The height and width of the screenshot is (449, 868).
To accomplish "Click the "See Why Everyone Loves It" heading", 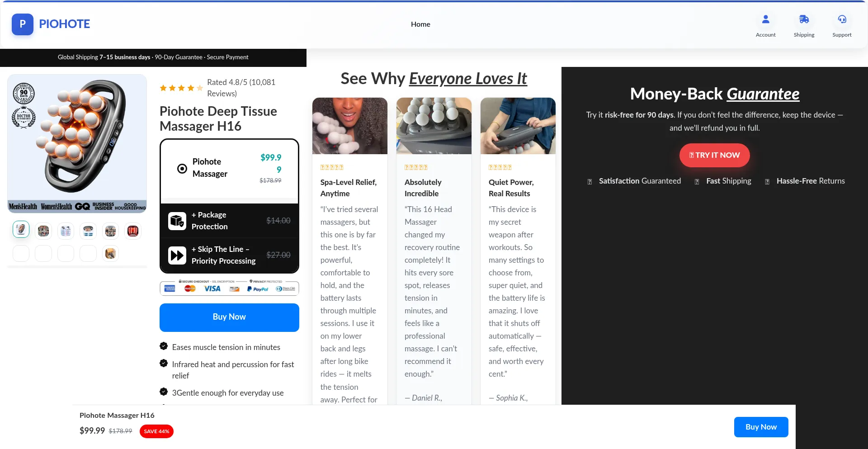I will click(x=434, y=79).
